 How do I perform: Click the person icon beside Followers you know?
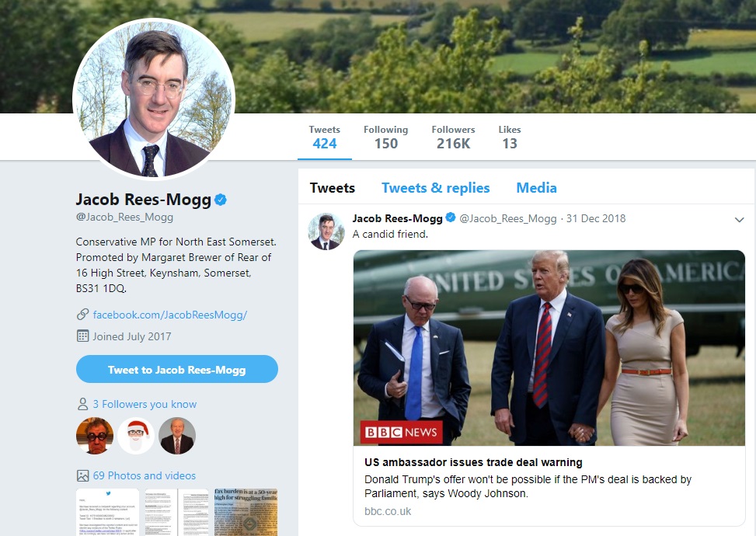click(x=82, y=404)
